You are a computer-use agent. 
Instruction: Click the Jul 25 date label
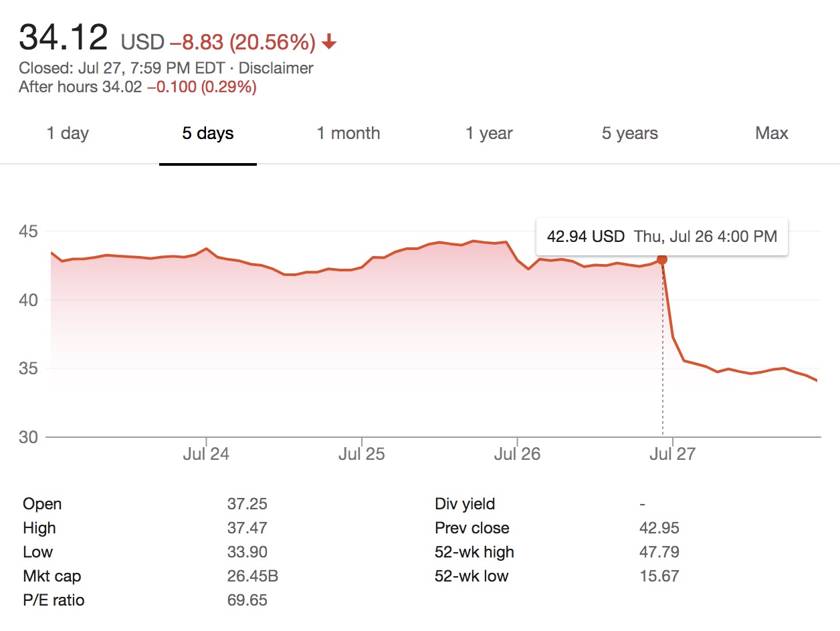pos(362,455)
